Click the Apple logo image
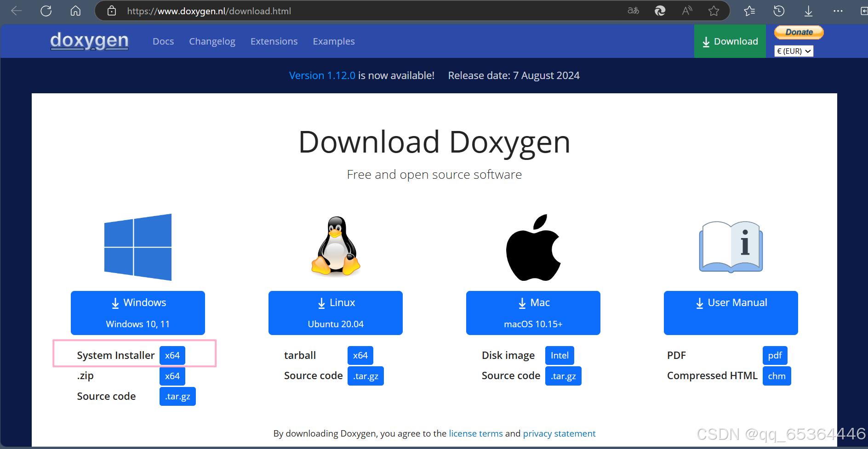Viewport: 868px width, 449px height. pos(533,247)
